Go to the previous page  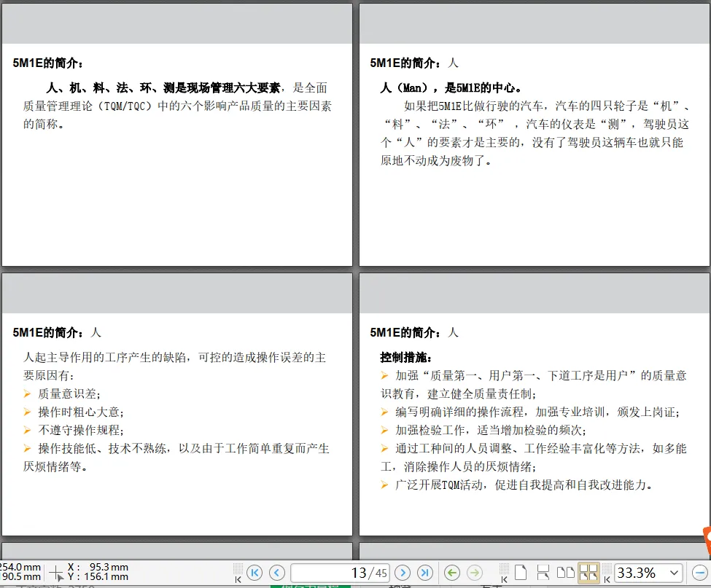click(x=277, y=573)
